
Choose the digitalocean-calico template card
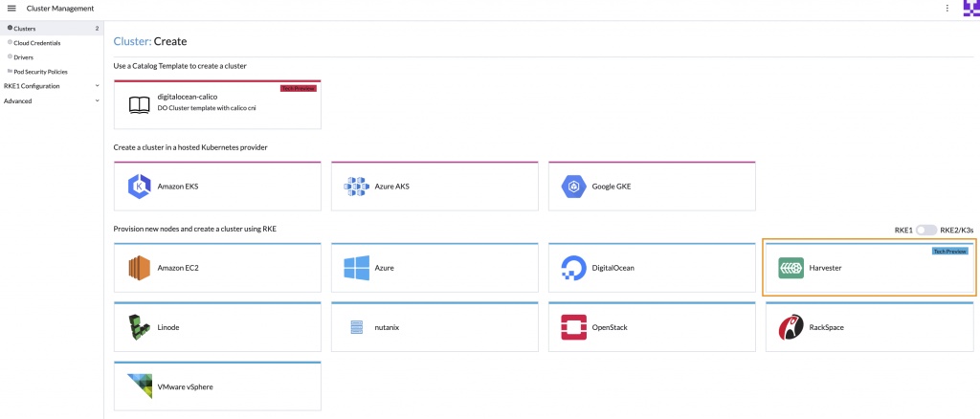click(217, 104)
